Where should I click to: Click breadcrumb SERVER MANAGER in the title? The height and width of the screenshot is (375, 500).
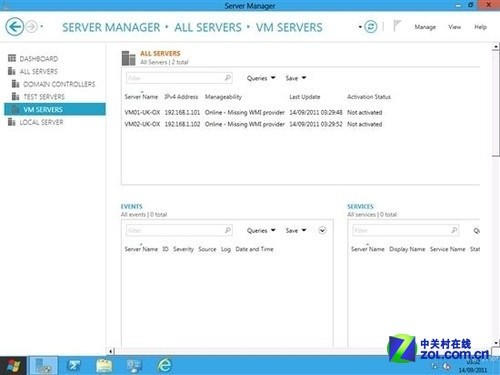click(x=111, y=27)
